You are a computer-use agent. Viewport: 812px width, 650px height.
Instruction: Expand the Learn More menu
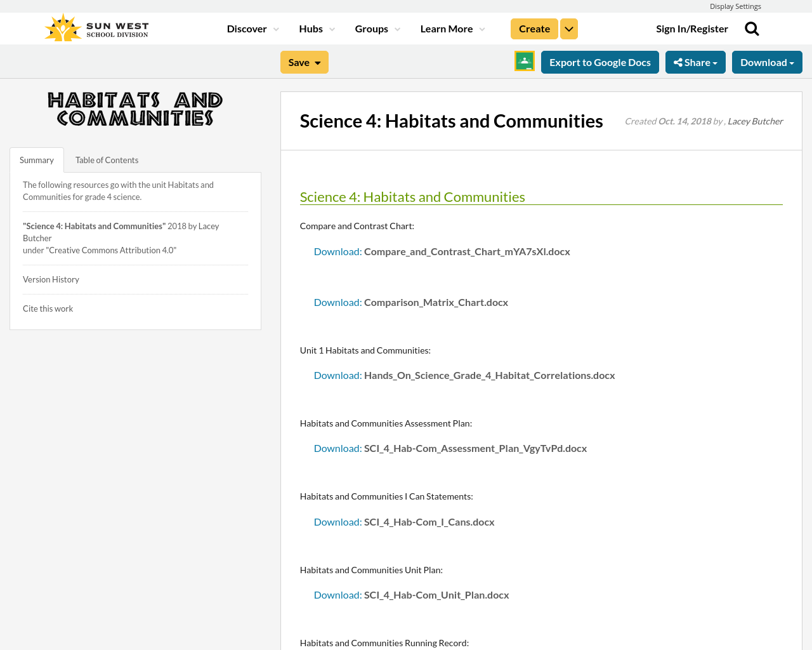[x=447, y=28]
